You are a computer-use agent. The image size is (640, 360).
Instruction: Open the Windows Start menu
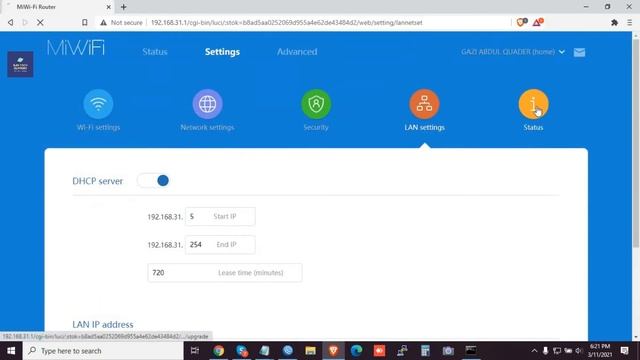(11, 351)
